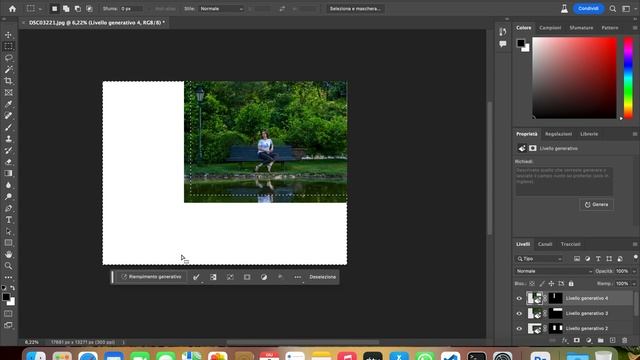Select the Magic Wand tool
The width and height of the screenshot is (640, 360).
[x=8, y=69]
